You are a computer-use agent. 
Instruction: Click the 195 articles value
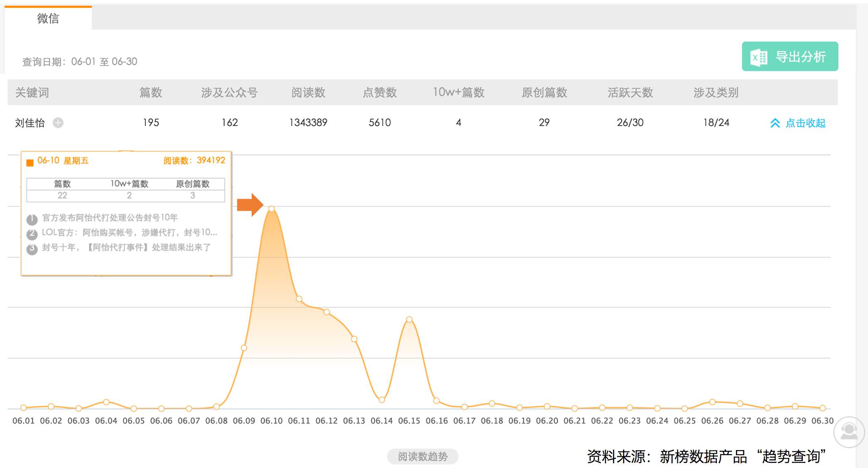(151, 123)
